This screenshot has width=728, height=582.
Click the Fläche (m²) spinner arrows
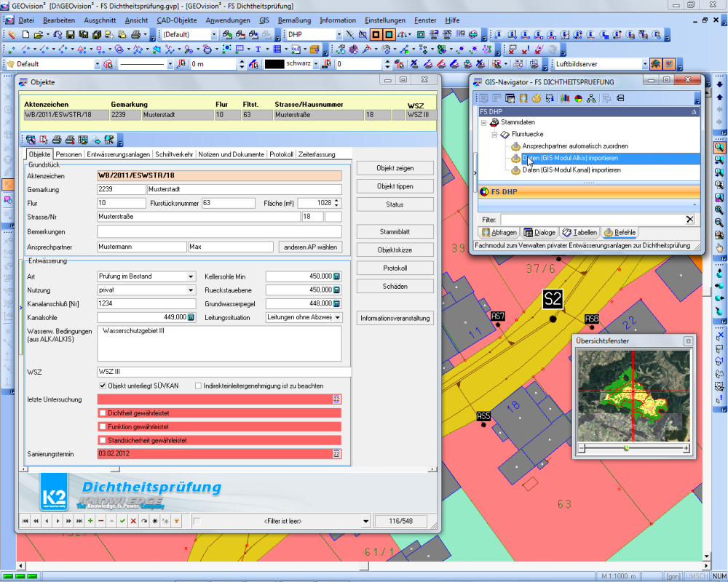pyautogui.click(x=337, y=203)
